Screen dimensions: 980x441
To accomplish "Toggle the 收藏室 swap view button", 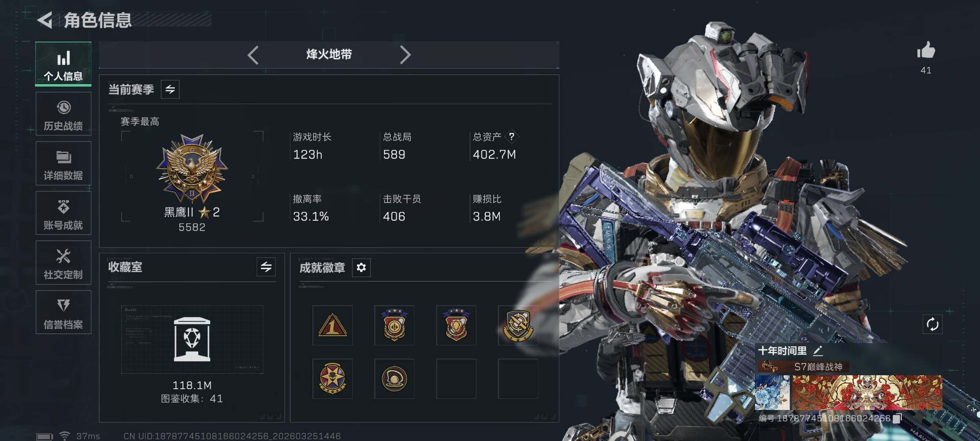I will 266,267.
